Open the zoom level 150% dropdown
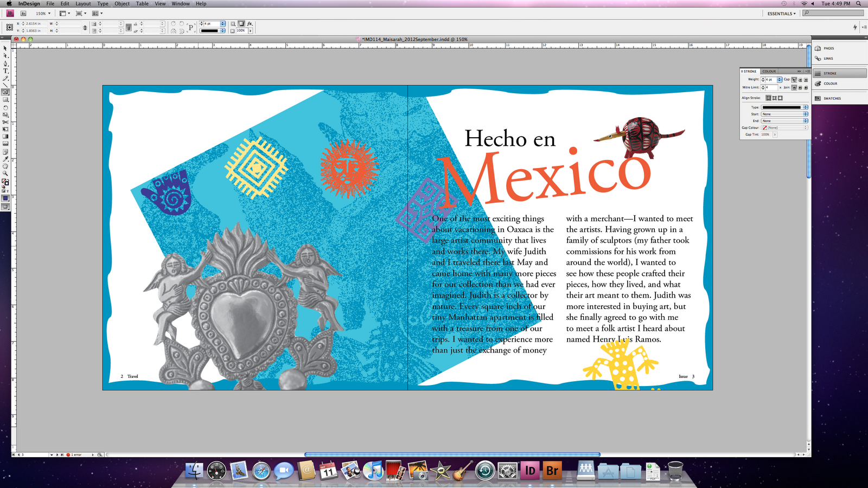 pyautogui.click(x=43, y=14)
